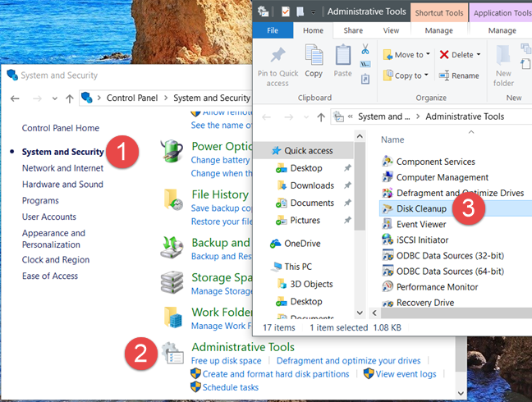This screenshot has height=402, width=532.
Task: Click the iSCSI Initiator icon
Action: (388, 240)
